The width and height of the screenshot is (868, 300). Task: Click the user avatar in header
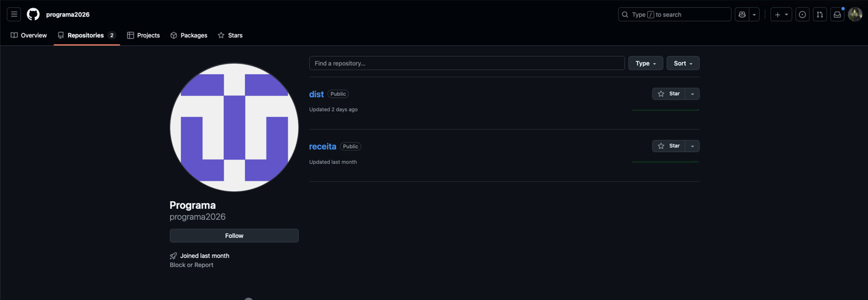pos(855,15)
